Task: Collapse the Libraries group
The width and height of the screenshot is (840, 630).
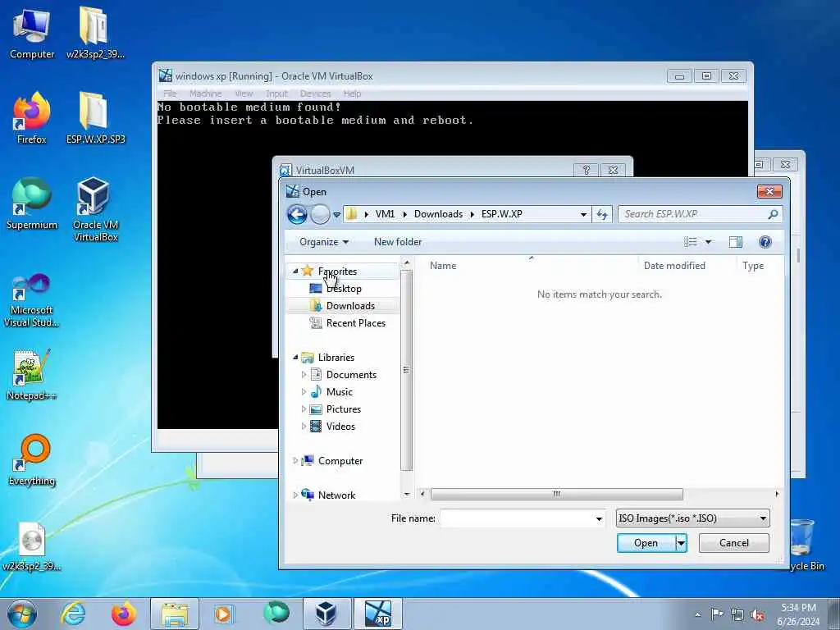Action: (x=295, y=357)
